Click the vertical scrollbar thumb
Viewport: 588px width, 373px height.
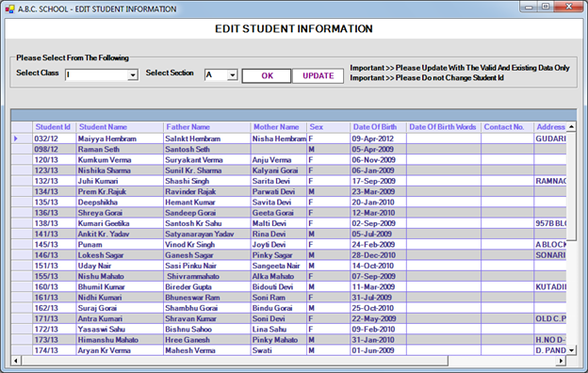coord(571,186)
